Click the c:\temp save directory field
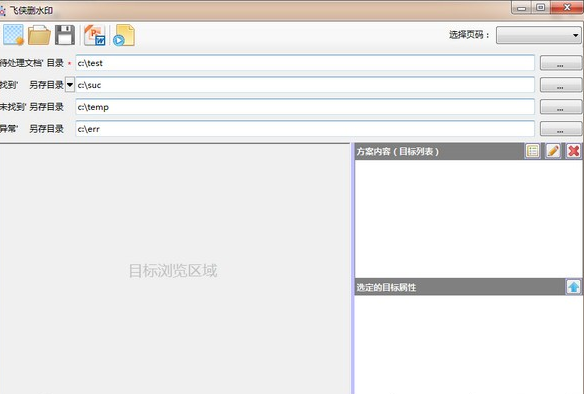The height and width of the screenshot is (394, 584). (x=305, y=107)
